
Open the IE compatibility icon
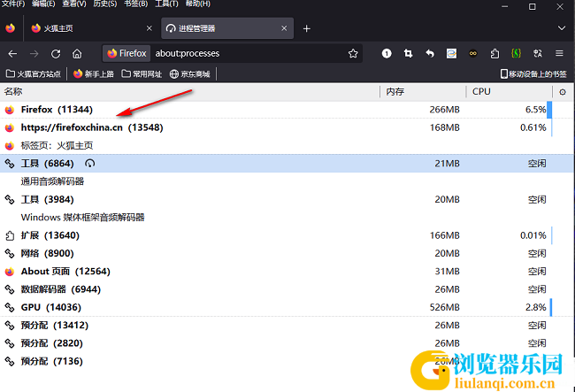451,54
